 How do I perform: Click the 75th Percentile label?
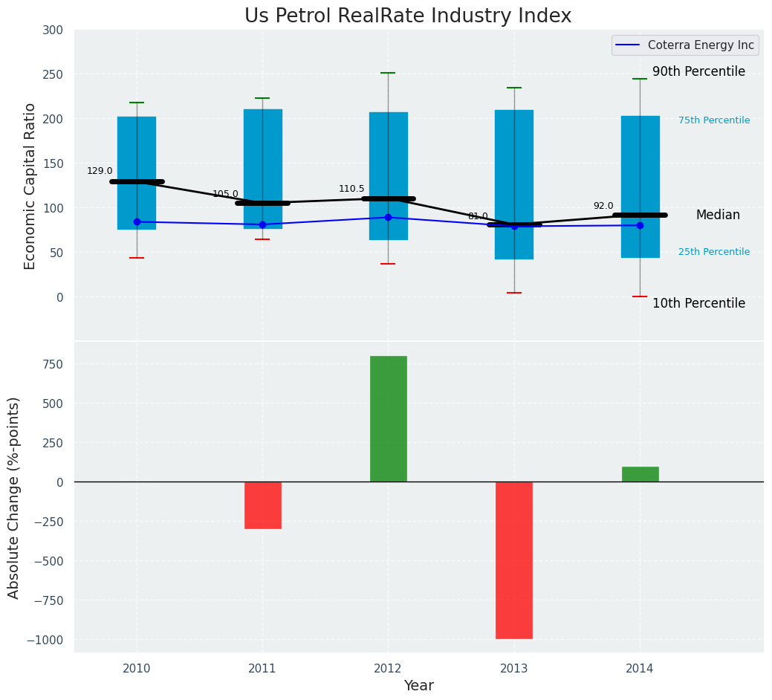713,120
